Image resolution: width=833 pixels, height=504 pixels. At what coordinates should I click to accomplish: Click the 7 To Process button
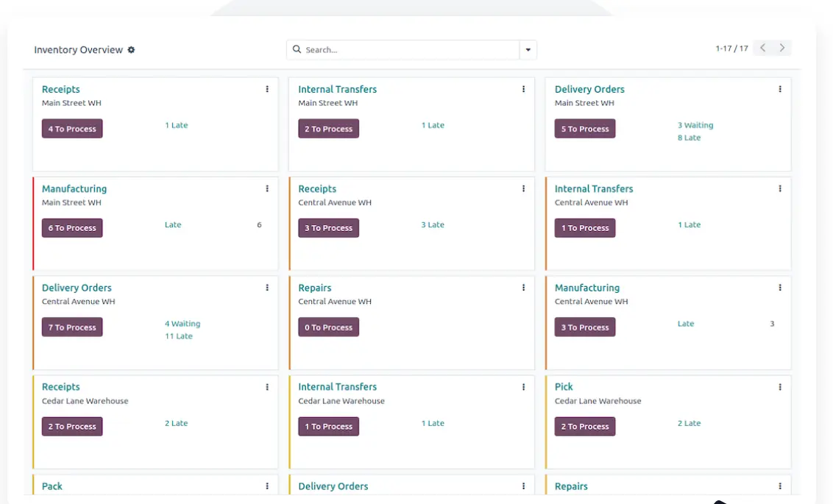pyautogui.click(x=72, y=327)
